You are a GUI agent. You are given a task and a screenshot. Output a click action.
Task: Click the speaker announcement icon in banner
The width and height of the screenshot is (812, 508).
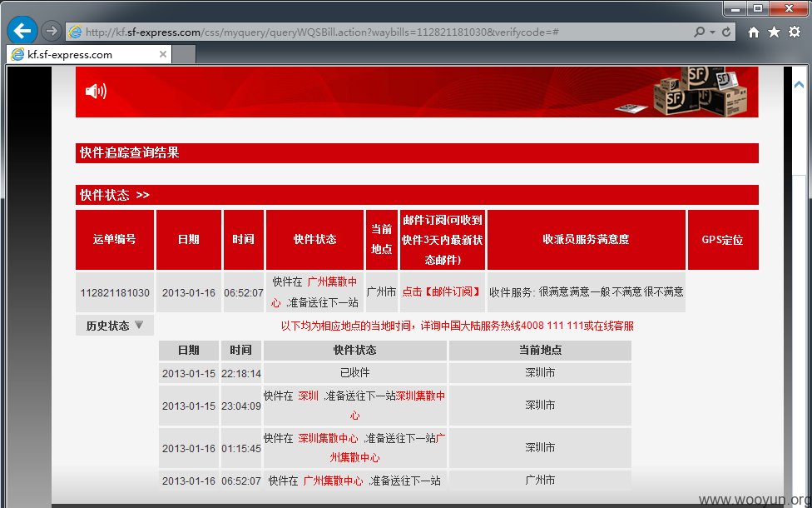pos(96,92)
